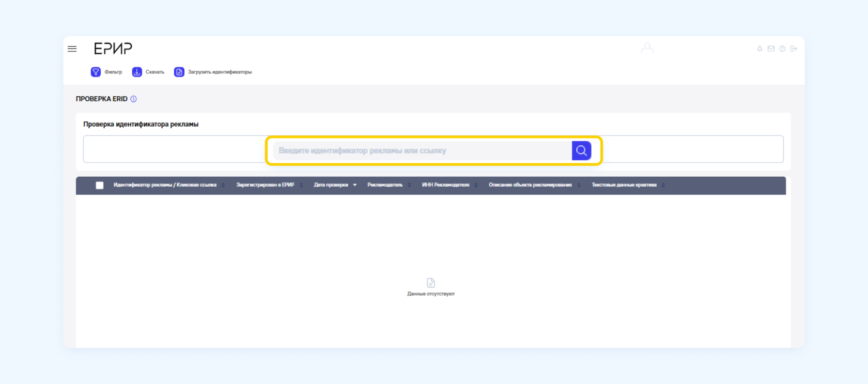The height and width of the screenshot is (384, 868).
Task: Toggle the select-all checkbox in table header
Action: point(100,185)
